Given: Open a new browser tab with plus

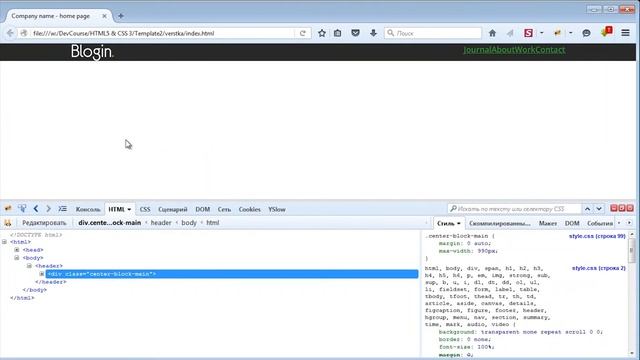Looking at the screenshot, I should [x=121, y=16].
